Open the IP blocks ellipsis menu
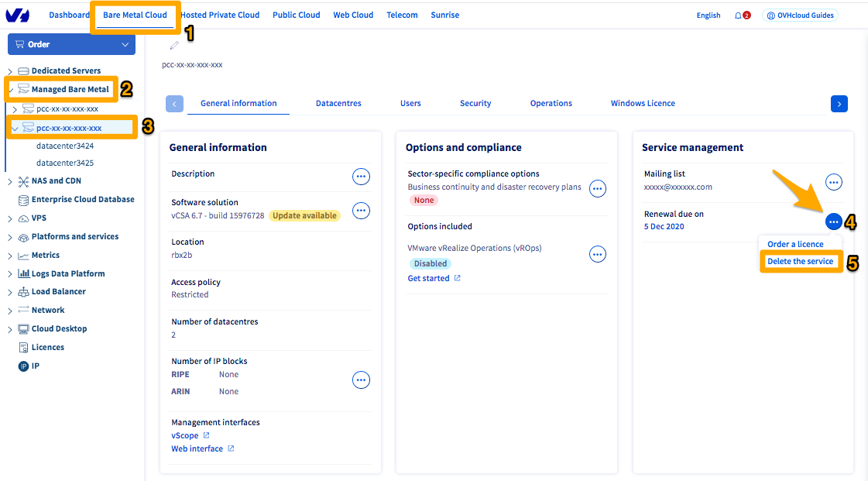The height and width of the screenshot is (481, 868). [x=361, y=380]
